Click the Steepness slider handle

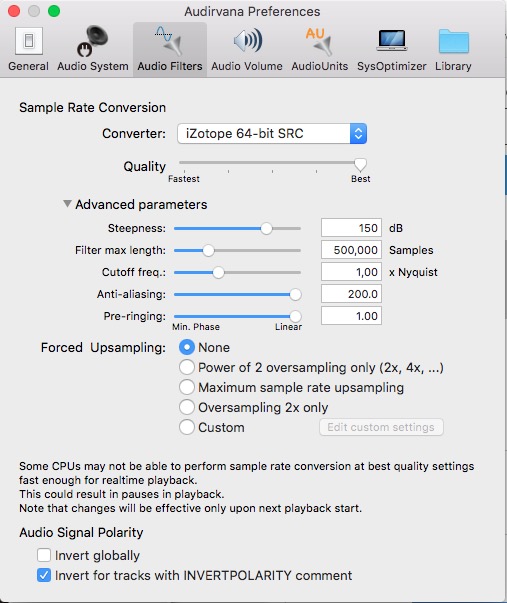[266, 228]
